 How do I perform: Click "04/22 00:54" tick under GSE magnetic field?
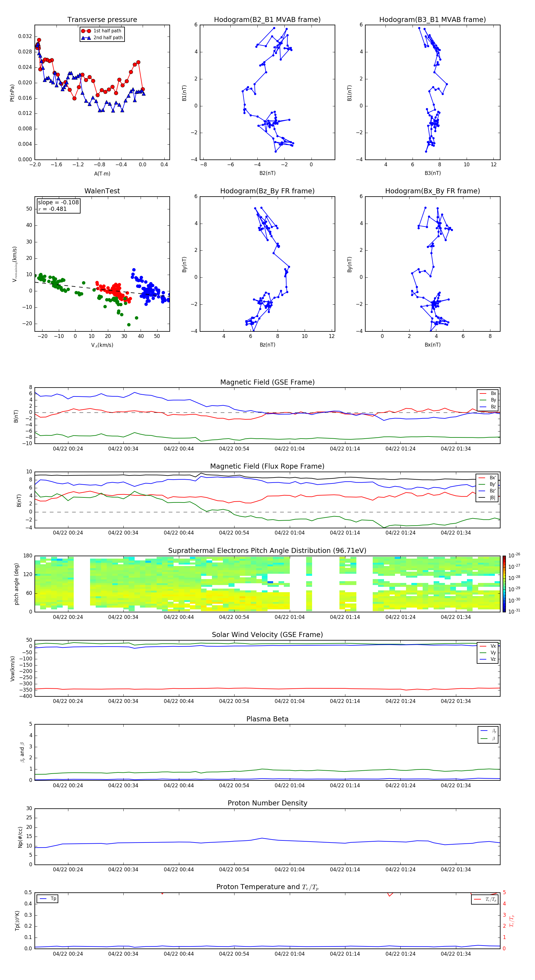[234, 448]
